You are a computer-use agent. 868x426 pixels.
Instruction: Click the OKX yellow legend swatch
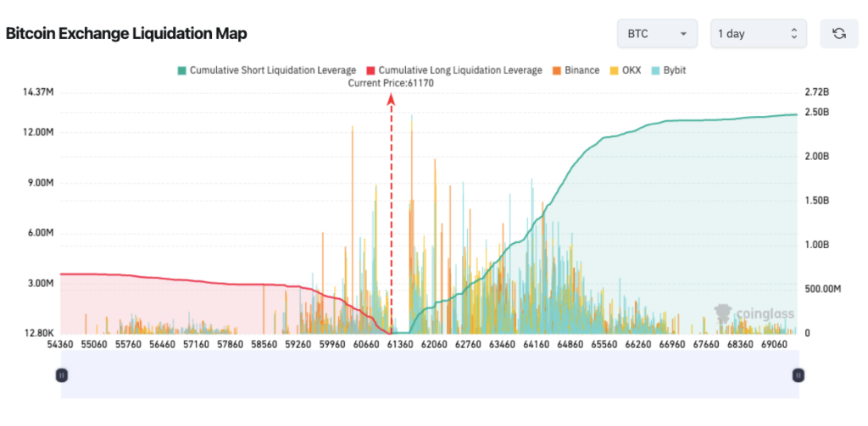[615, 70]
